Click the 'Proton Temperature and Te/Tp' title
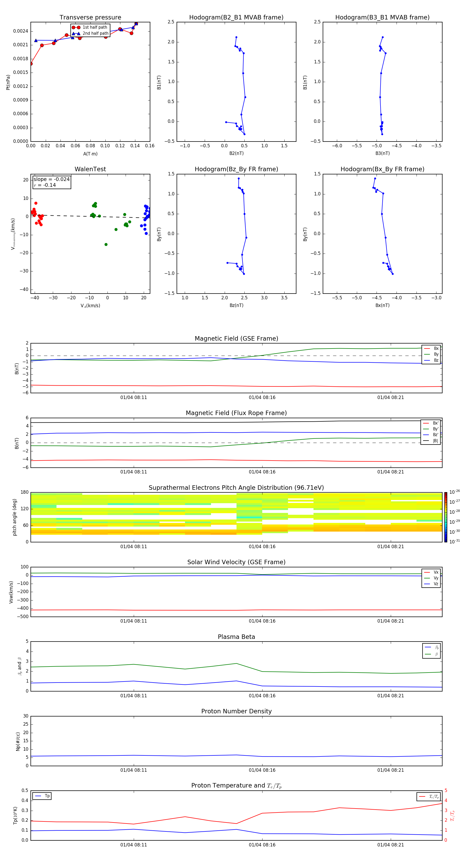The width and height of the screenshot is (473, 868). [x=236, y=786]
